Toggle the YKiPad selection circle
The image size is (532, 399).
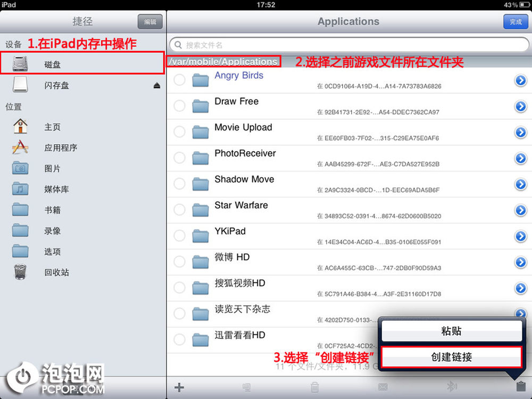(179, 236)
